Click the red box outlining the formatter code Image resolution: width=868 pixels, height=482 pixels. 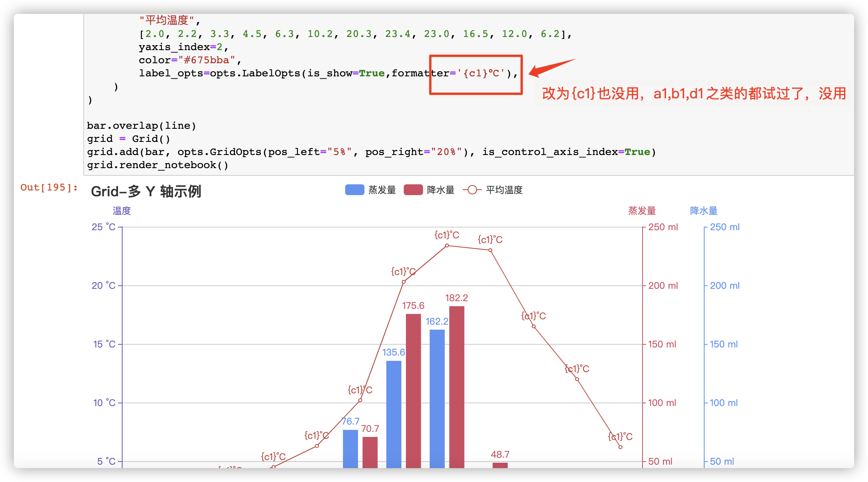click(476, 74)
